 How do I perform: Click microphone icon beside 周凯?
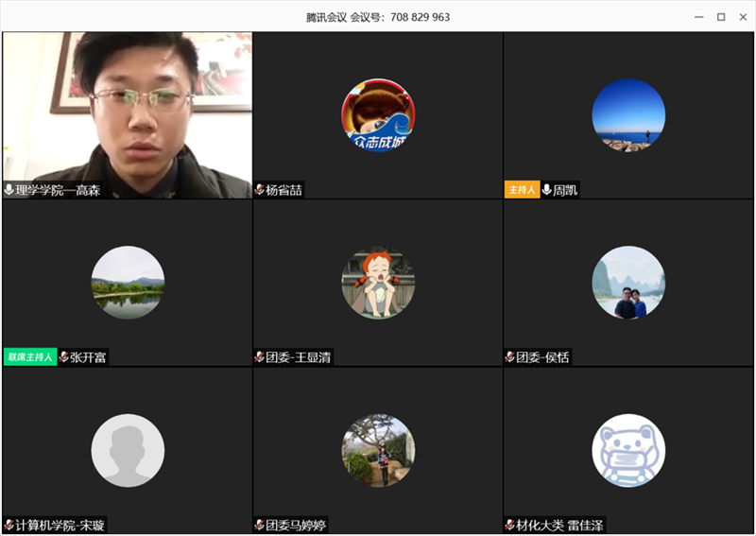(546, 190)
